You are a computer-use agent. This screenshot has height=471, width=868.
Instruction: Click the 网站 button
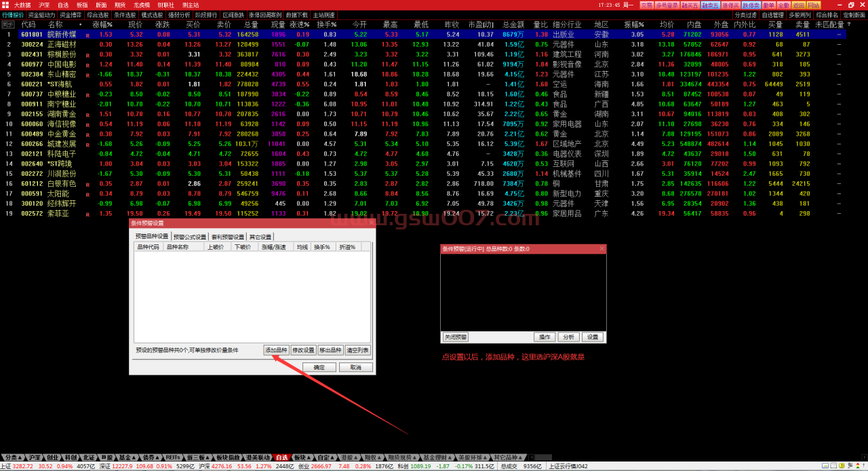click(814, 5)
